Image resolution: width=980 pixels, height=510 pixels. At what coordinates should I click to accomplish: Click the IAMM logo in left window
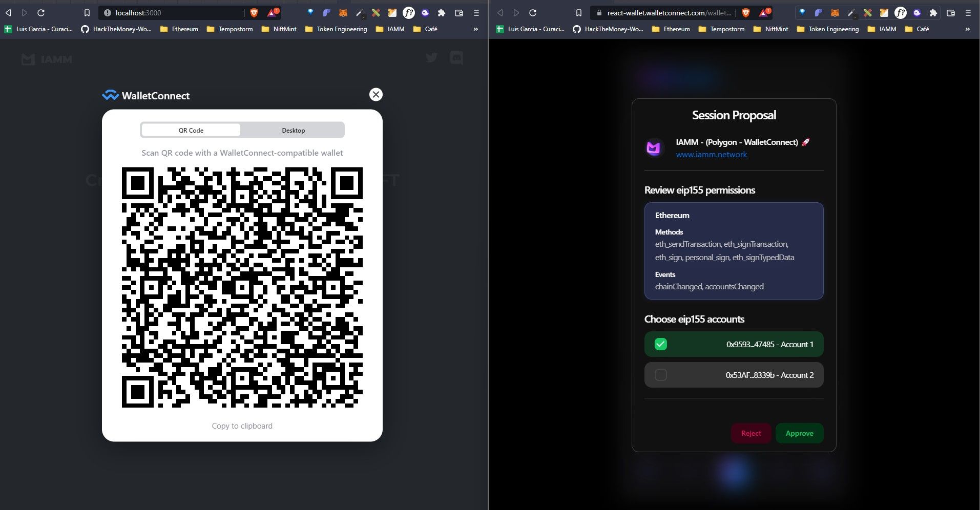[x=47, y=59]
